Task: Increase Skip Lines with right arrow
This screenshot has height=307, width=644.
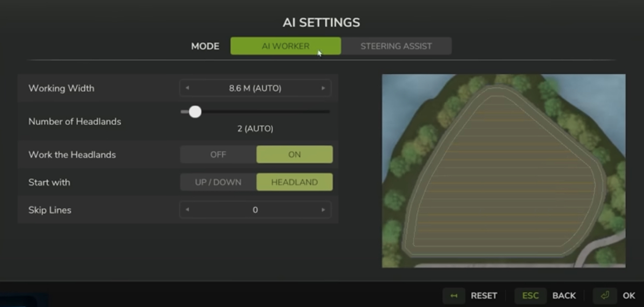Action: [x=323, y=210]
